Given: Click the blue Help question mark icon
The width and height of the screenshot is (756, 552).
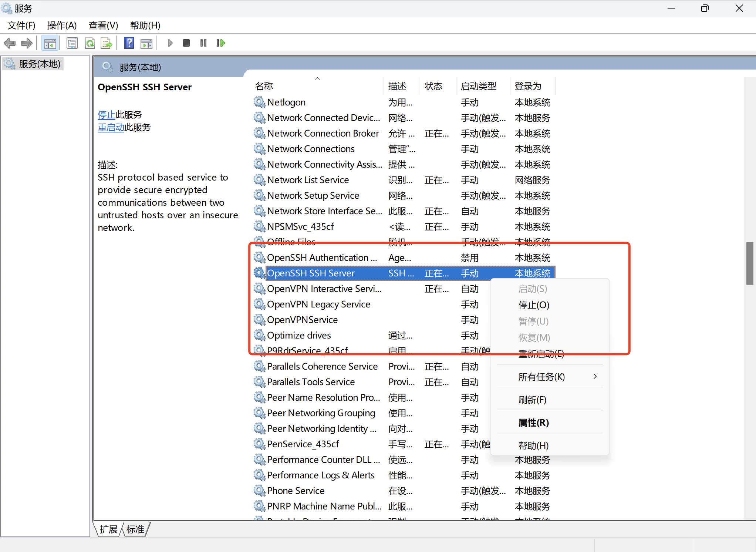Looking at the screenshot, I should point(129,43).
